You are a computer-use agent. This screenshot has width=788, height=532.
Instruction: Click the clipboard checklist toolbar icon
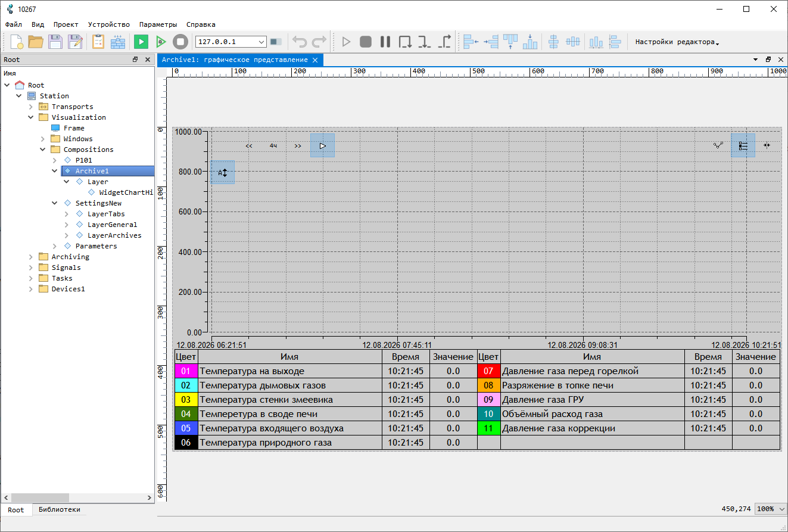(98, 42)
